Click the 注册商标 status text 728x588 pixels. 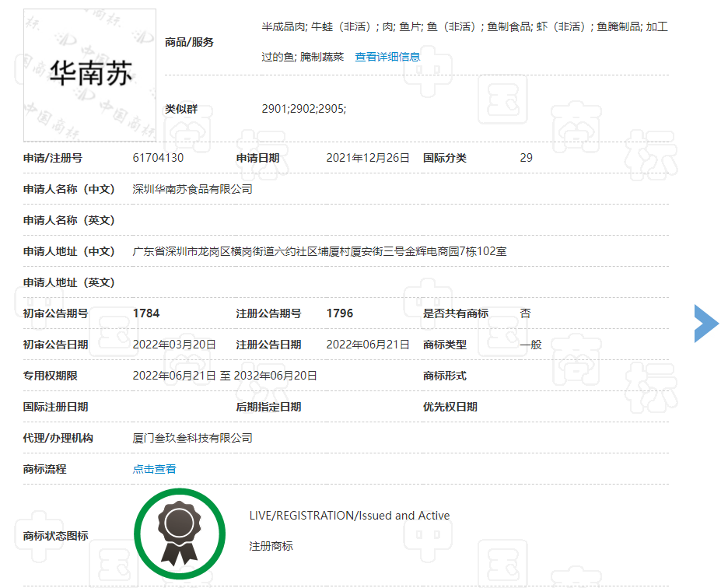coord(271,546)
